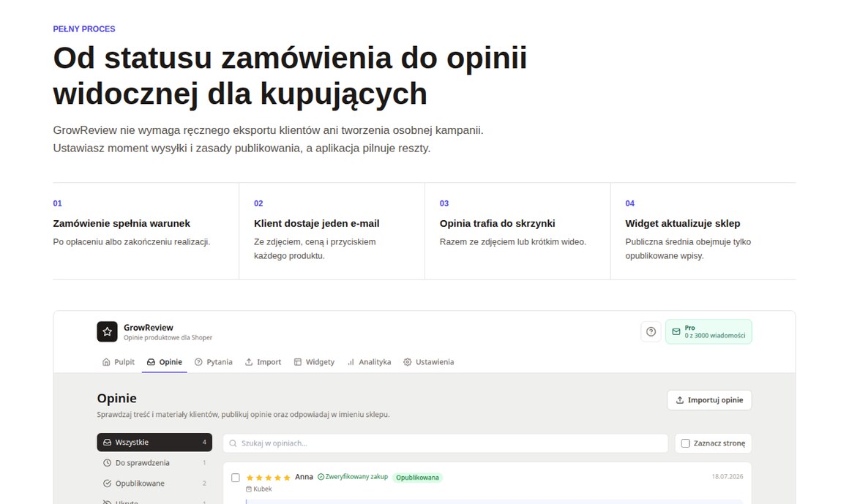
Task: Click the upload icon on Importuj opinie
Action: pos(679,400)
